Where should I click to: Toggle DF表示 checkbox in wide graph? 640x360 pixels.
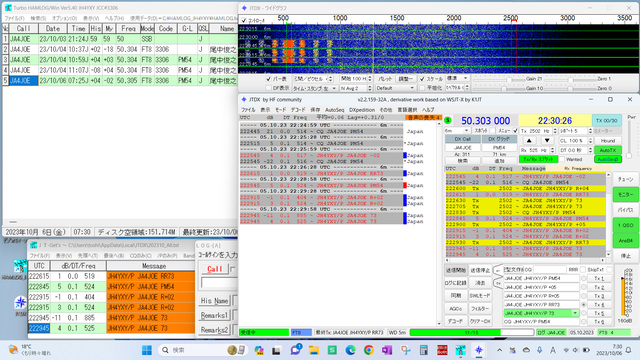tap(269, 88)
